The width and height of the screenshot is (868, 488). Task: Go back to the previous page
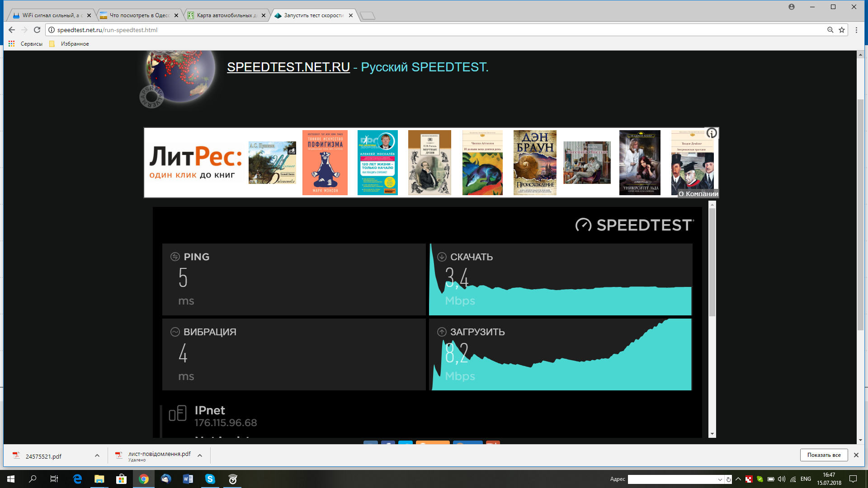point(12,30)
